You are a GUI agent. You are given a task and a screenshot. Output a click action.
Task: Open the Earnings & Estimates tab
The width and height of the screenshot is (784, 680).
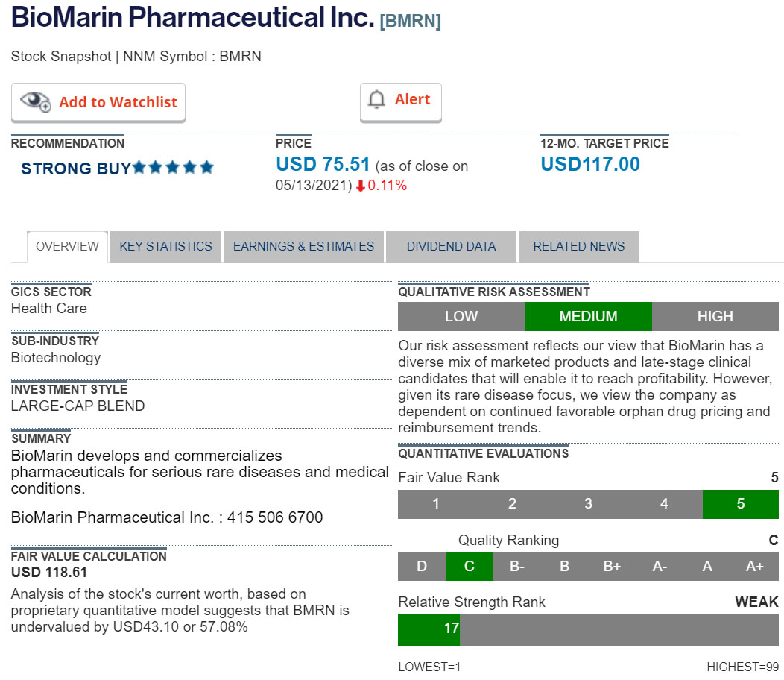[x=303, y=247]
